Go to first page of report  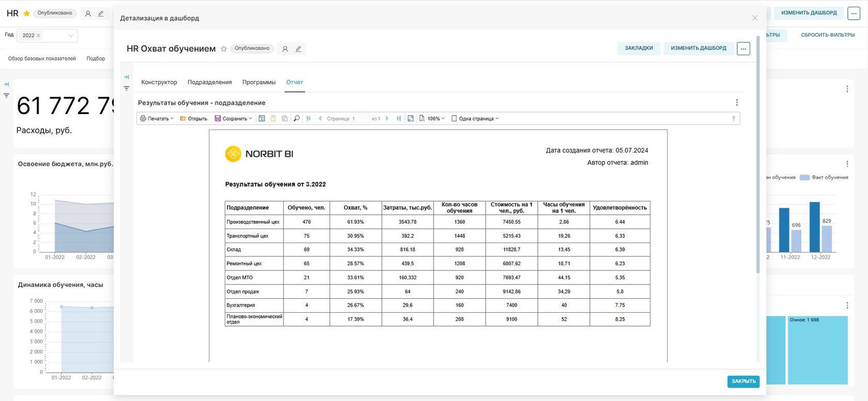pos(308,119)
